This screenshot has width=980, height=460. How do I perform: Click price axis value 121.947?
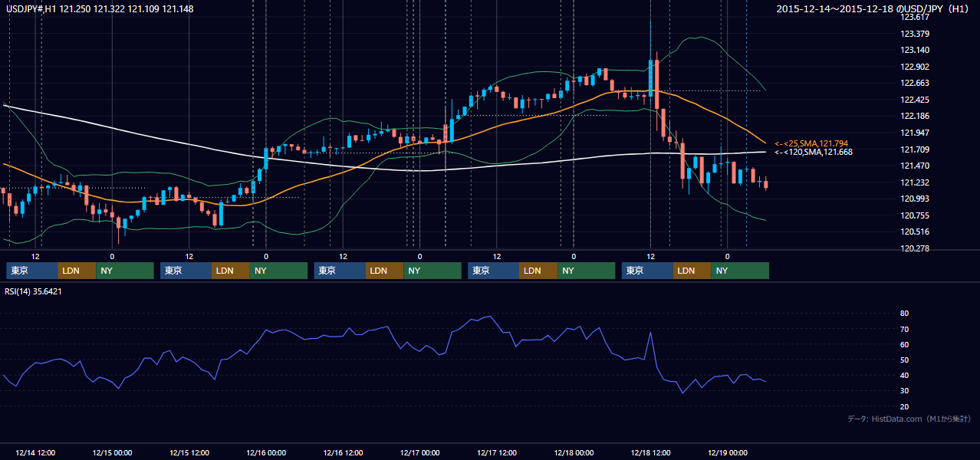(914, 133)
